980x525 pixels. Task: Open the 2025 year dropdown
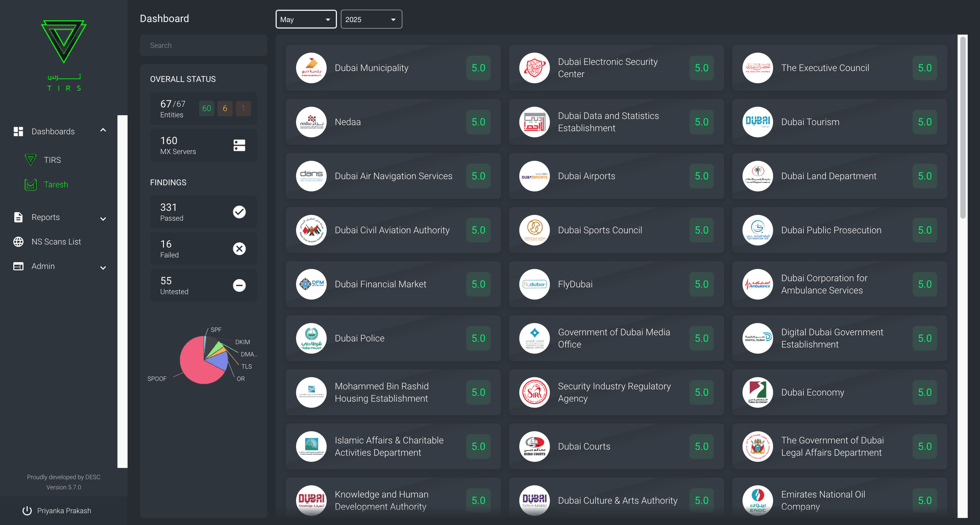click(x=371, y=19)
